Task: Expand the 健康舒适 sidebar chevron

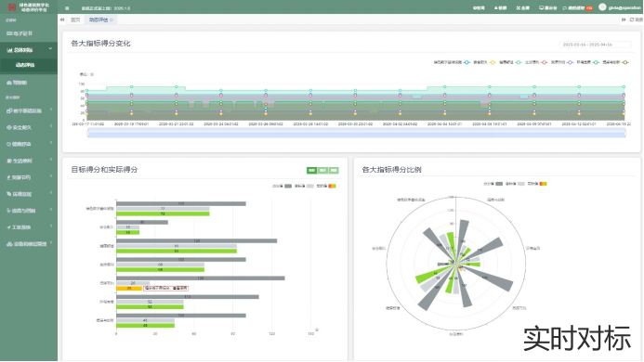Action: click(x=51, y=143)
